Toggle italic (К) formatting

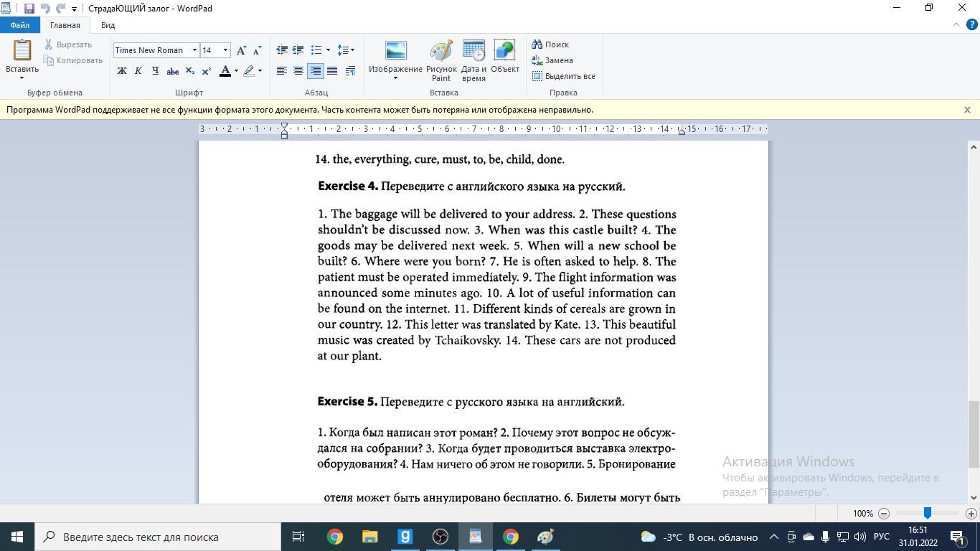pos(138,71)
